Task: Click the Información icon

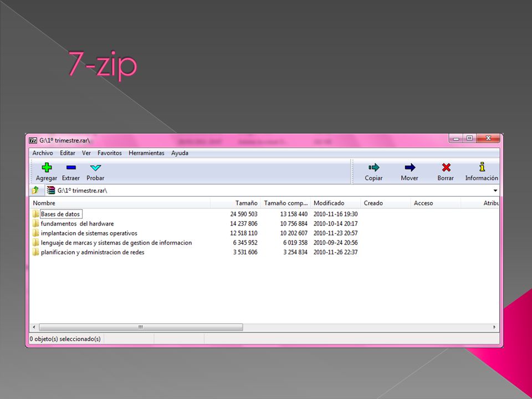Action: click(482, 167)
